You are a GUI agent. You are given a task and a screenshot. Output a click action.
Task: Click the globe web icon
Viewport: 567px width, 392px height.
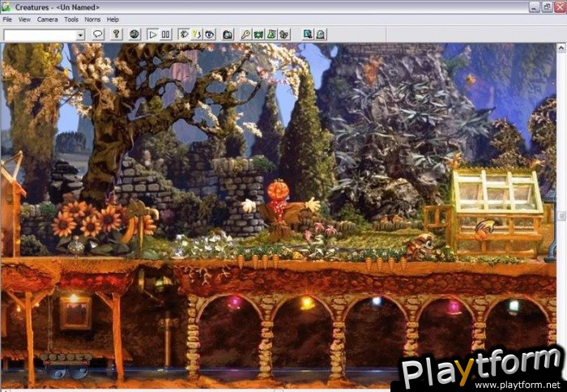(134, 34)
